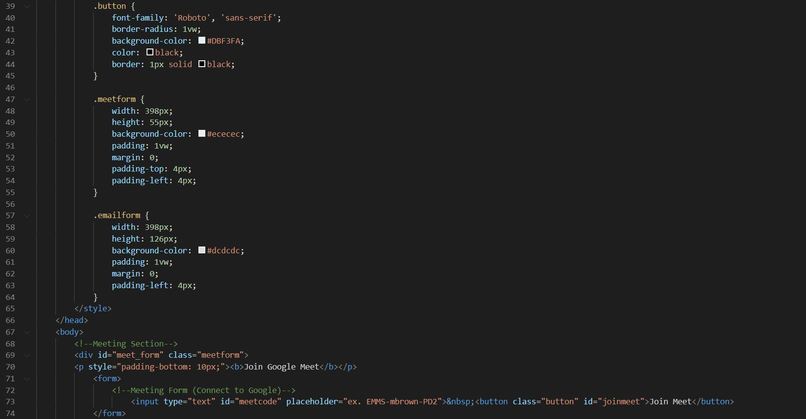This screenshot has width=806, height=419.
Task: Click the '#ececec' hex value
Action: (224, 134)
